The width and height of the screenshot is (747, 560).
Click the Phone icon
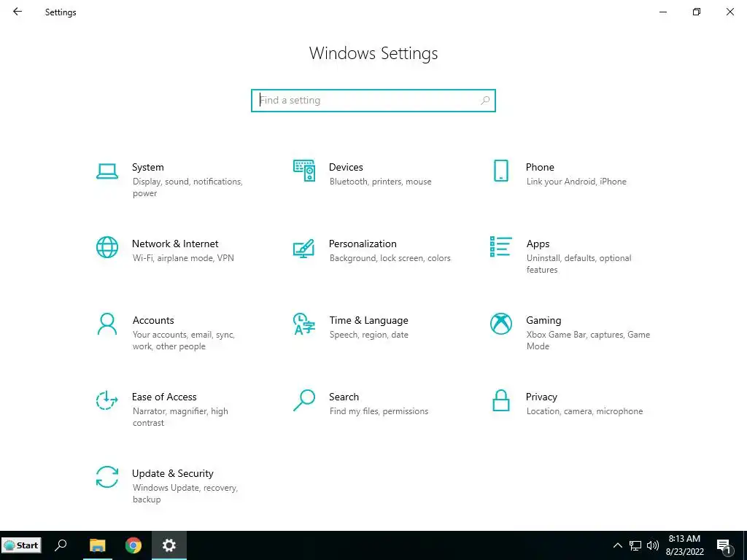point(500,171)
